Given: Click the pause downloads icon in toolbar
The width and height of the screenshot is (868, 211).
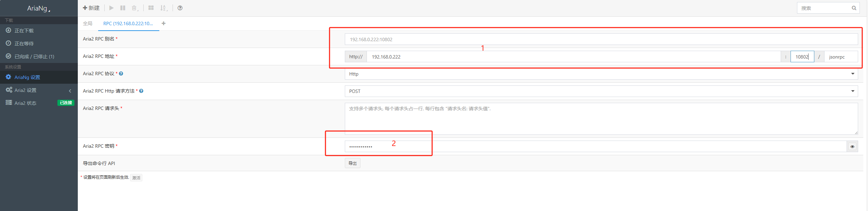Looking at the screenshot, I should pos(123,8).
